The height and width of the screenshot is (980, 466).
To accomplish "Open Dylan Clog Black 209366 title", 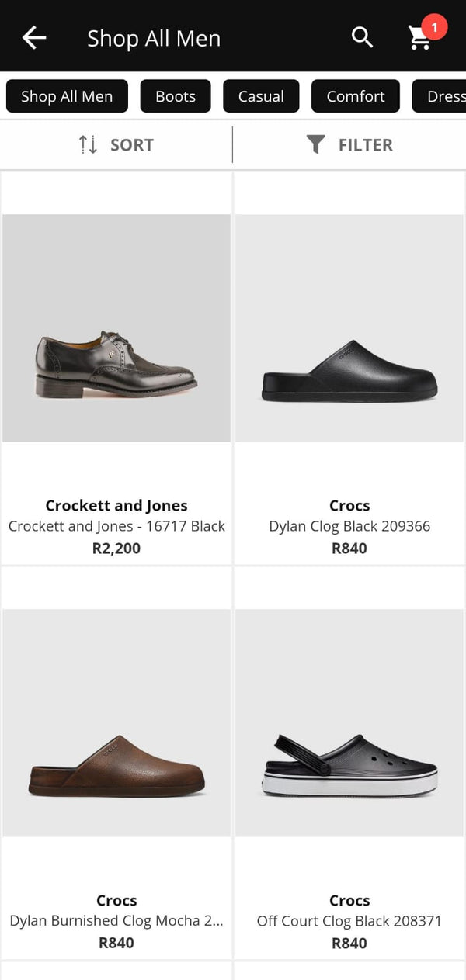I will pos(349,526).
